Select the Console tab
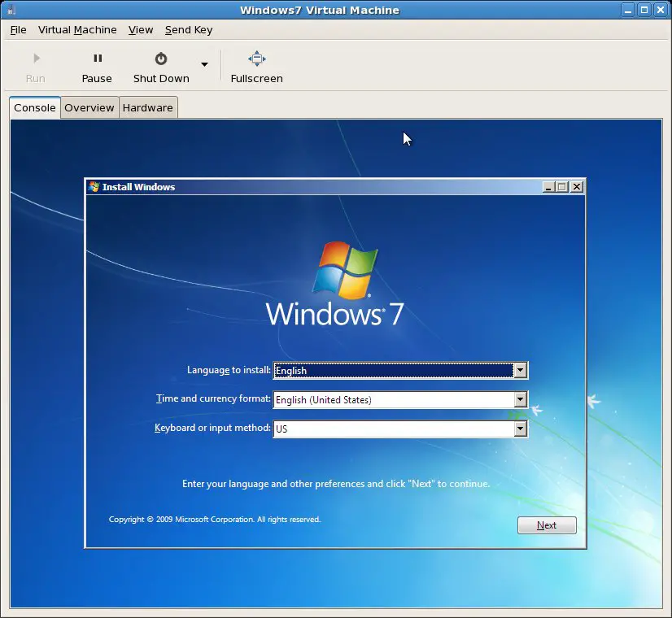 [x=35, y=108]
